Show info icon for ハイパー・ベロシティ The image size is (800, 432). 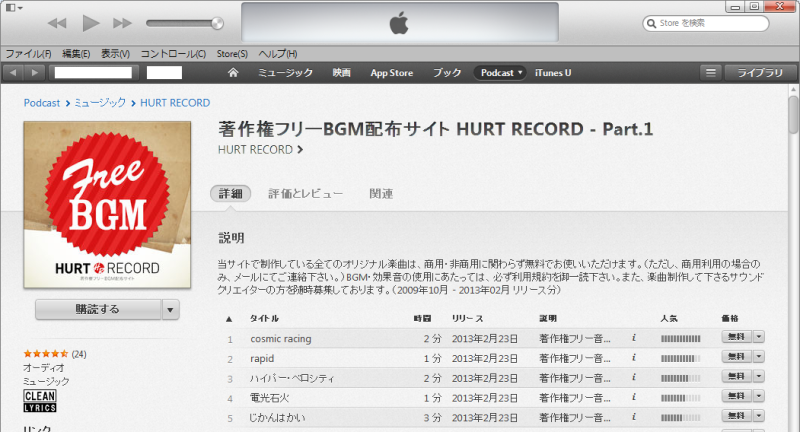pyautogui.click(x=634, y=377)
